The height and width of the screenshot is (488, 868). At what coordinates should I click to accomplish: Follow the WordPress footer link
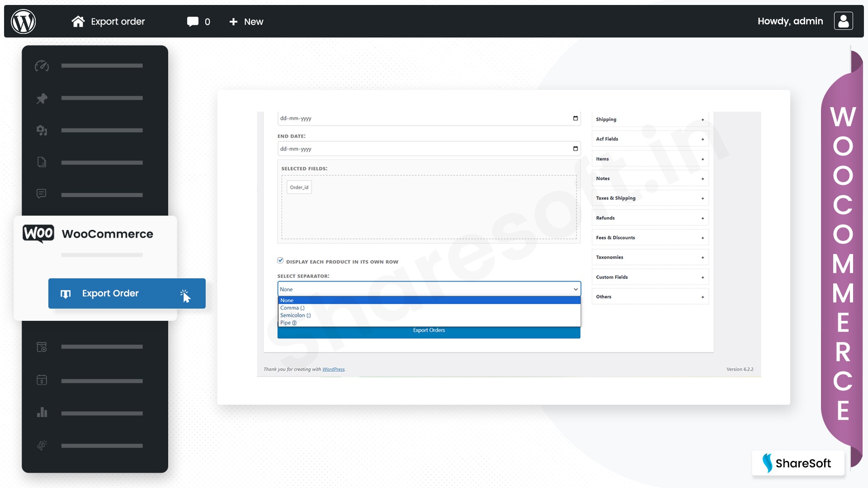pyautogui.click(x=333, y=369)
